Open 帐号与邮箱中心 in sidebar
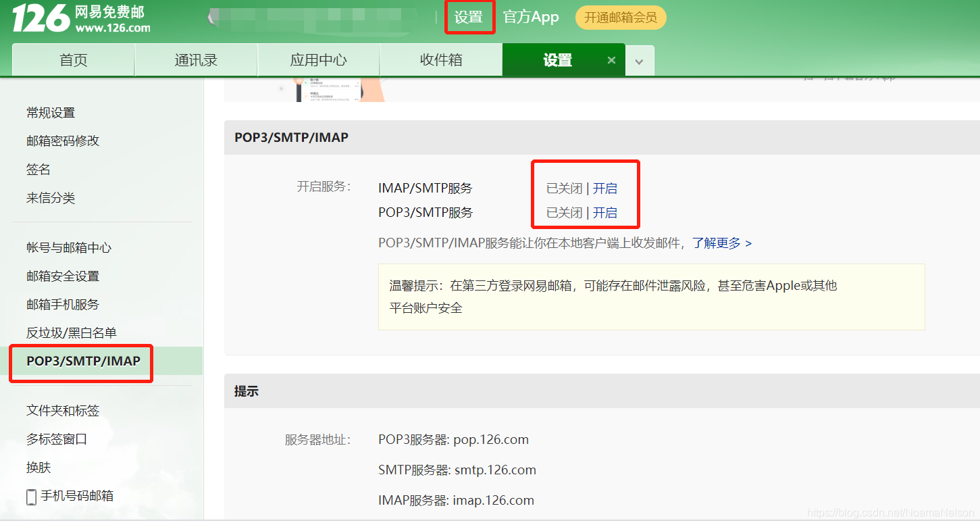 [x=69, y=248]
